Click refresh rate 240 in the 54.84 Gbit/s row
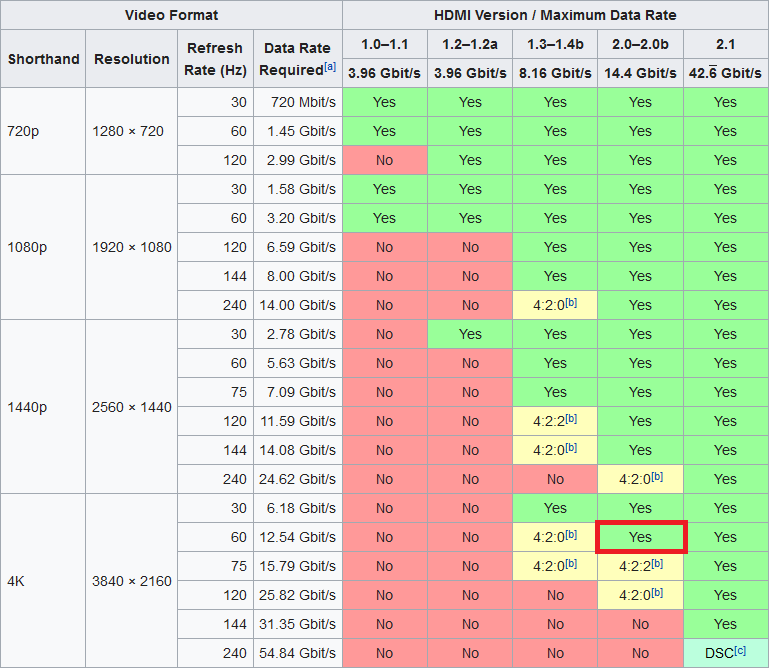The image size is (769, 668). [215, 653]
